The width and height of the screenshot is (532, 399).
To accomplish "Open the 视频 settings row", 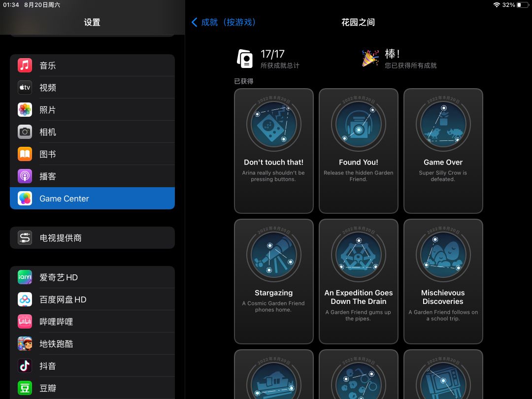I will click(92, 88).
